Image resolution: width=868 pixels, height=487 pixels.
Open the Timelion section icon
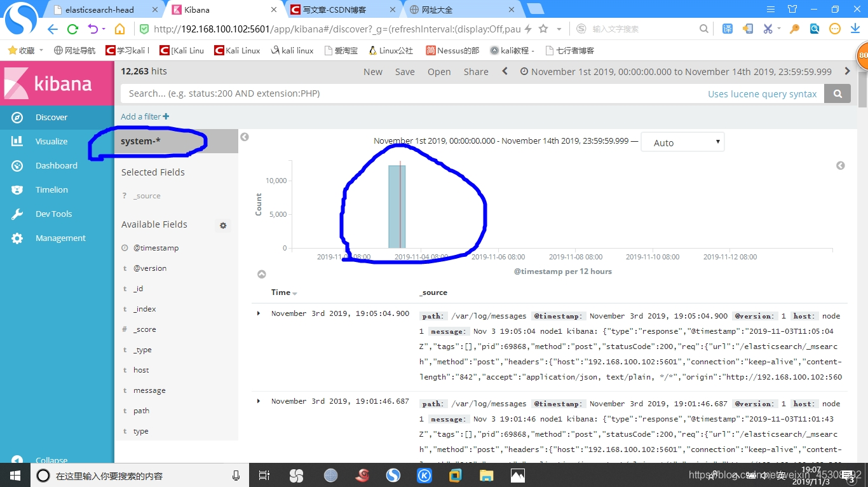tap(17, 189)
